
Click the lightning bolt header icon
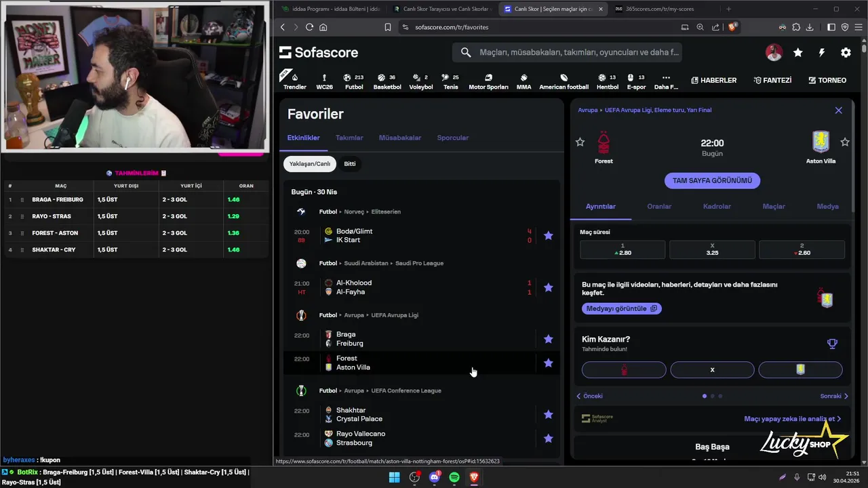point(822,52)
